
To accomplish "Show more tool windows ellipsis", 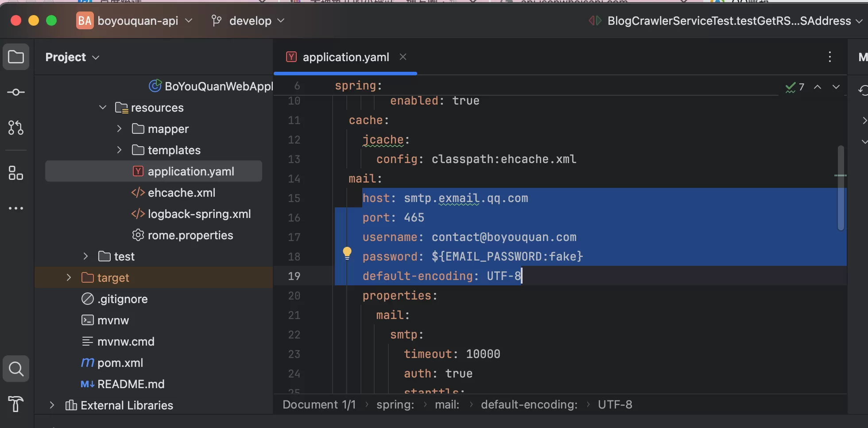I will pyautogui.click(x=16, y=208).
